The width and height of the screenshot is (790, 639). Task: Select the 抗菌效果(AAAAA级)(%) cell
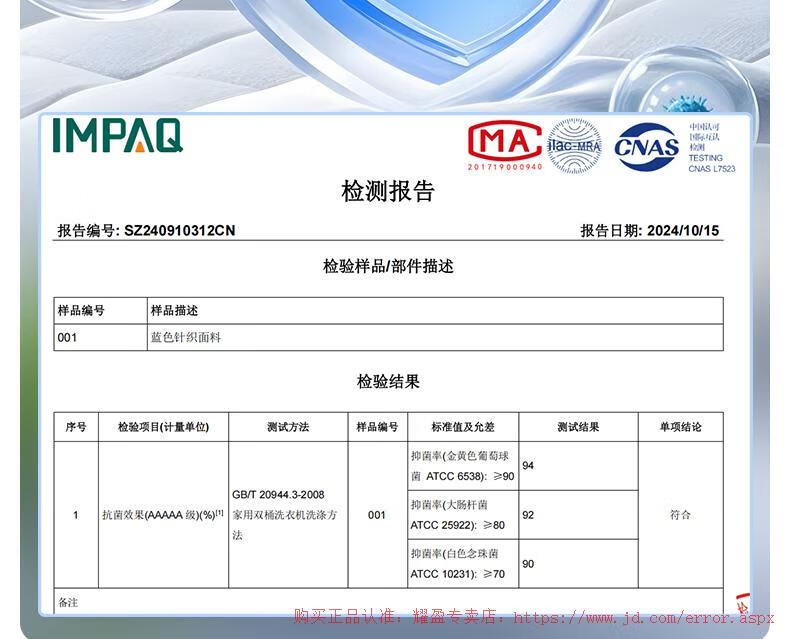(163, 515)
